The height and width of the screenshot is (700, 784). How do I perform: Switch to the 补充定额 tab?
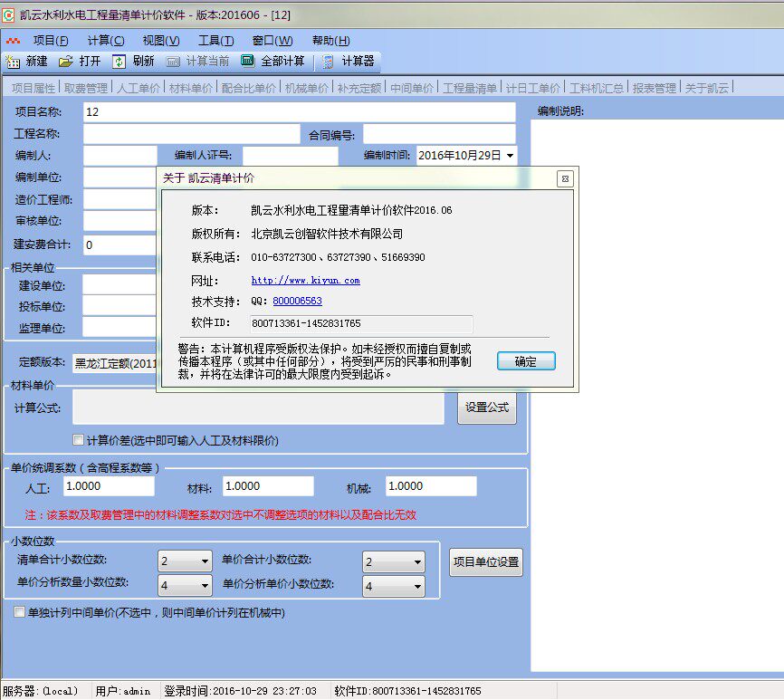pyautogui.click(x=359, y=88)
